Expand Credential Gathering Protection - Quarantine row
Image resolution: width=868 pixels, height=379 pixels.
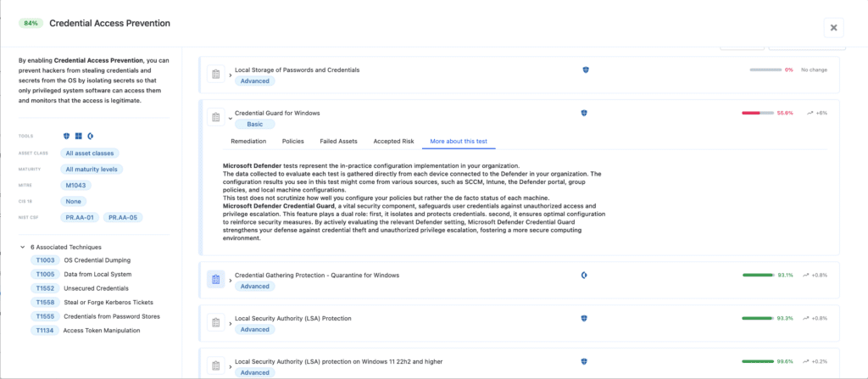tap(230, 280)
